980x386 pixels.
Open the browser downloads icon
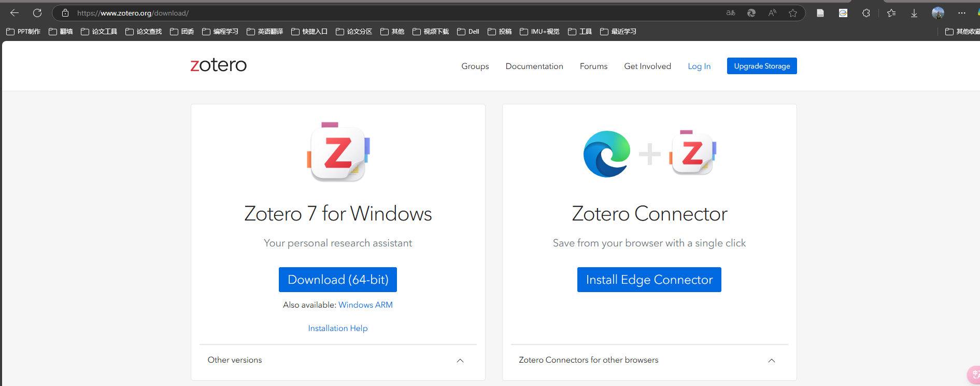[914, 13]
